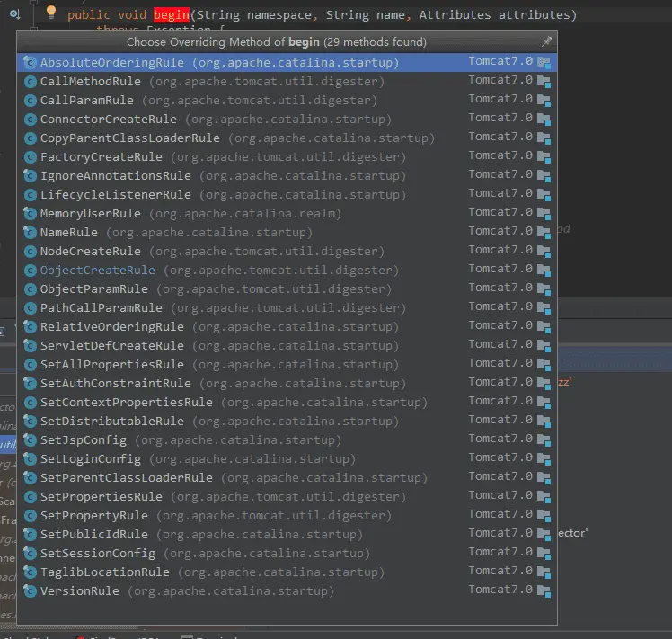Choose FactoryCreateRule entry
This screenshot has width=672, height=639.
tap(287, 156)
